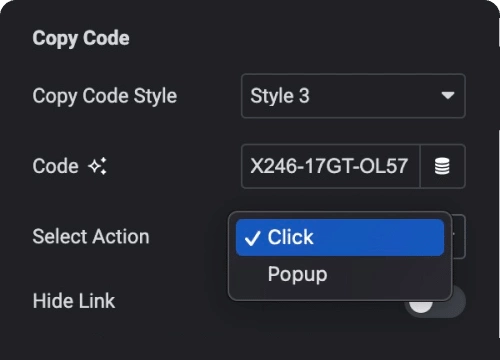Focus the X246-17GT-OL57 code input field
This screenshot has height=360, width=500.
(330, 166)
